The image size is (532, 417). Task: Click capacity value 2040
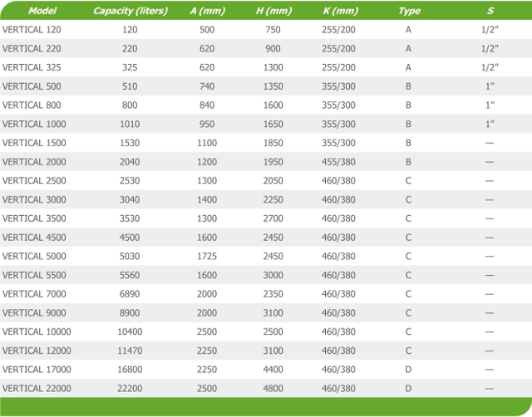[130, 162]
